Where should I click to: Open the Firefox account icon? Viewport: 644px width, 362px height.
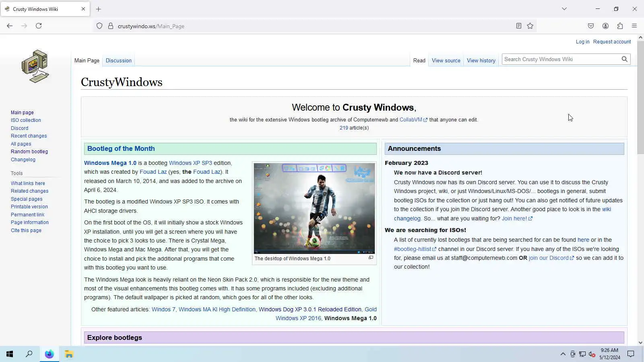point(605,26)
